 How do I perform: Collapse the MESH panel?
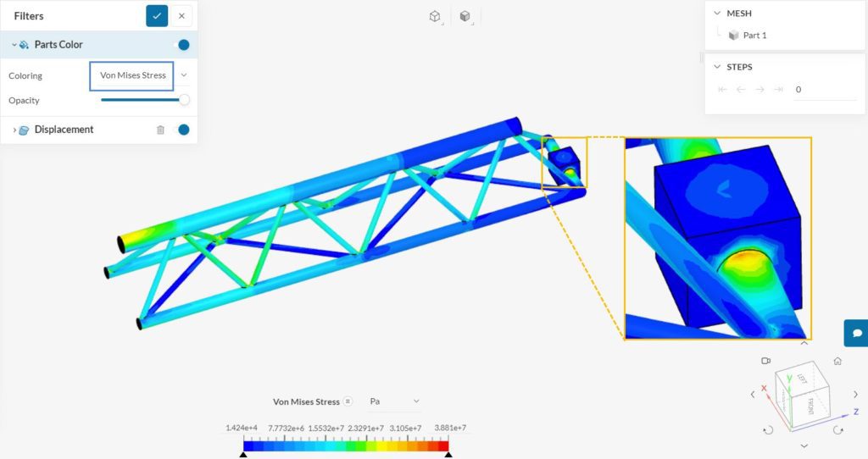(717, 14)
